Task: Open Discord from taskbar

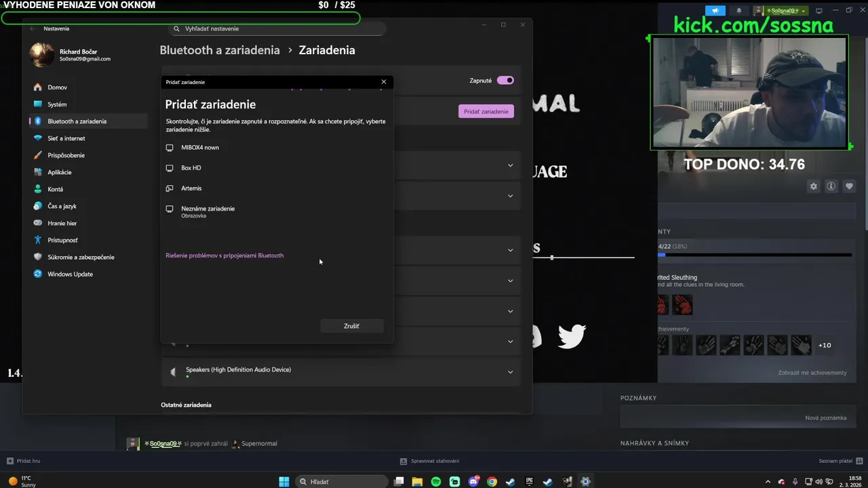Action: coord(473,482)
